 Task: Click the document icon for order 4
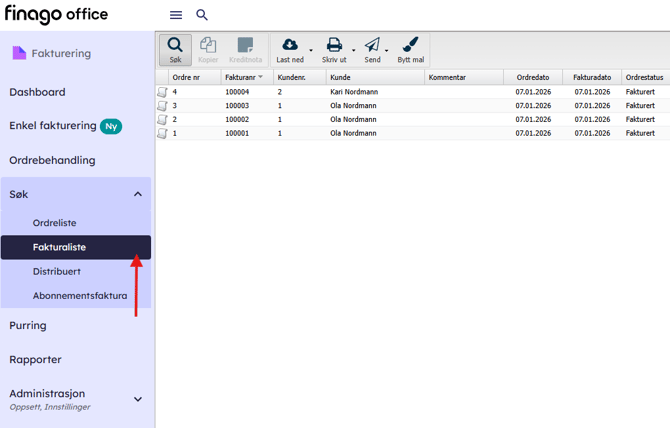click(x=162, y=92)
